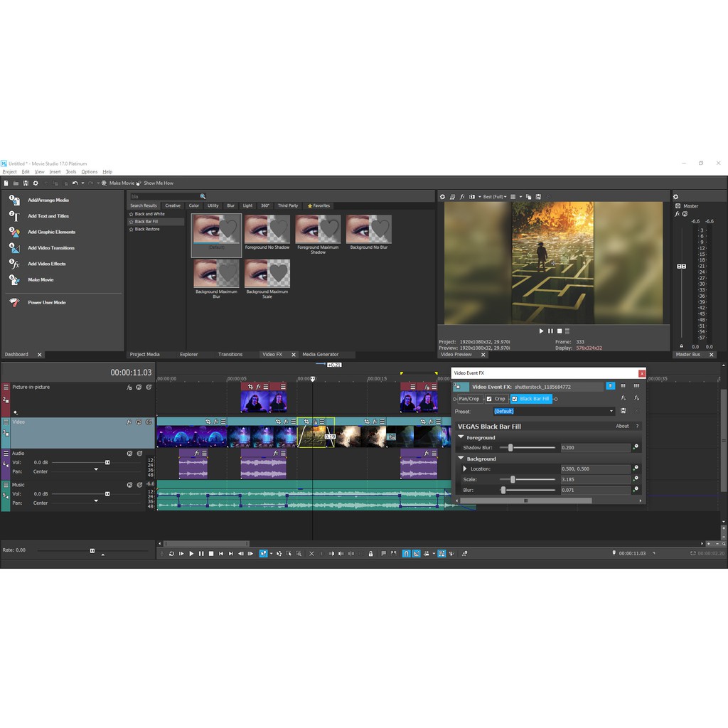
Task: Disable the Crop effect checkbox
Action: [488, 399]
